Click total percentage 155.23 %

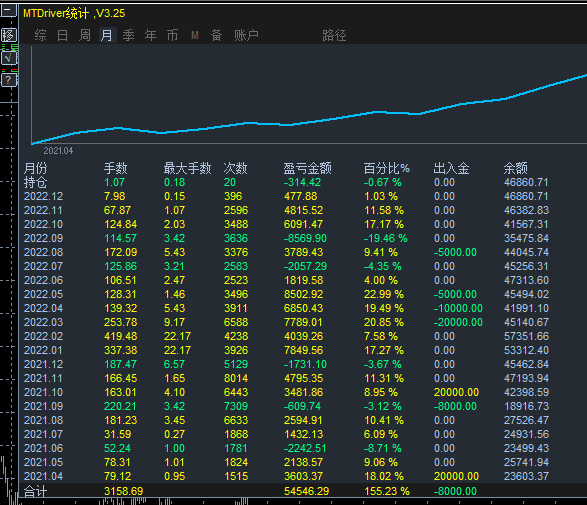(x=387, y=491)
